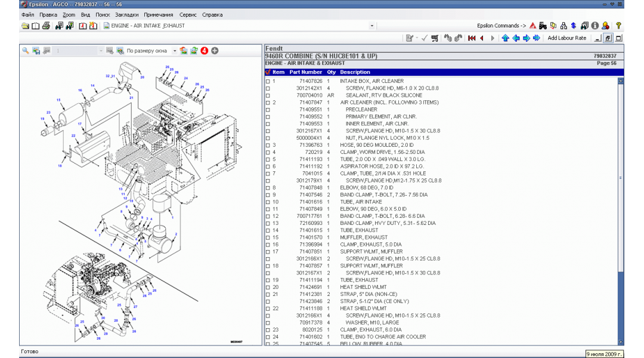Viewport: 644px width, 358px height.
Task: Open the ENGINE - AIR INTAKE EXHAUST section dropdown
Action: pyautogui.click(x=371, y=24)
